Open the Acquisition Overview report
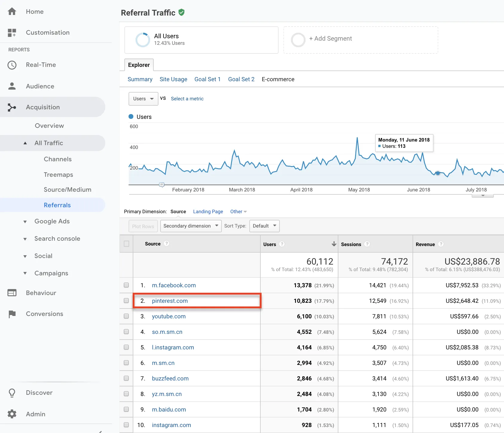 click(x=49, y=126)
